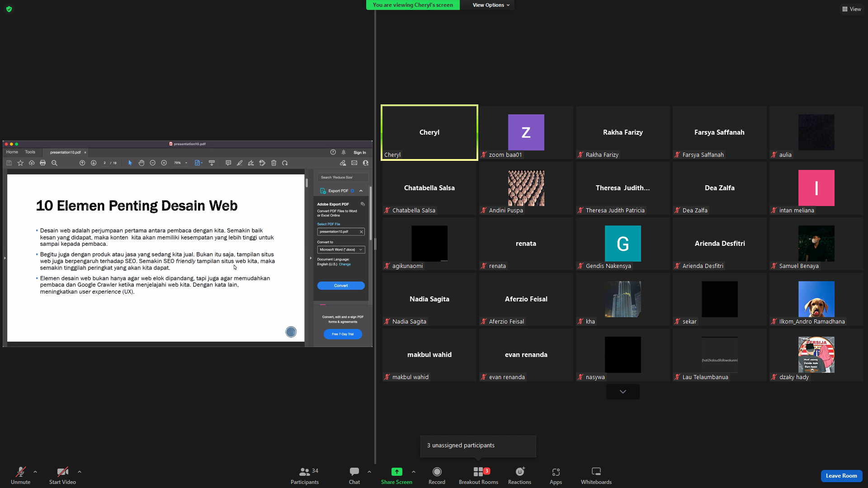Open Reactions menu

(519, 475)
